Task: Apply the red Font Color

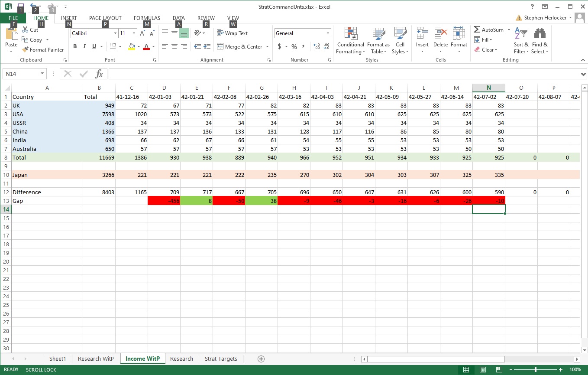Action: [146, 46]
